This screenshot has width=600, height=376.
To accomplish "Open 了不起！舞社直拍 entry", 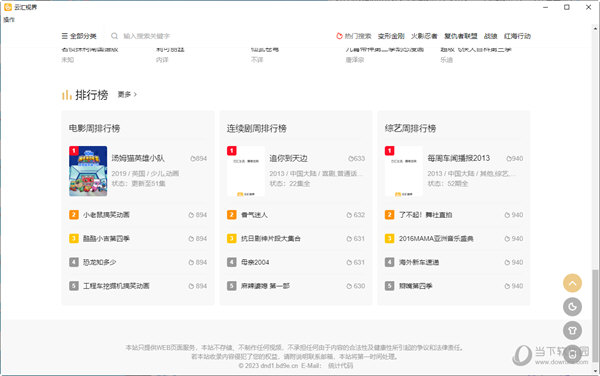I will pyautogui.click(x=426, y=215).
